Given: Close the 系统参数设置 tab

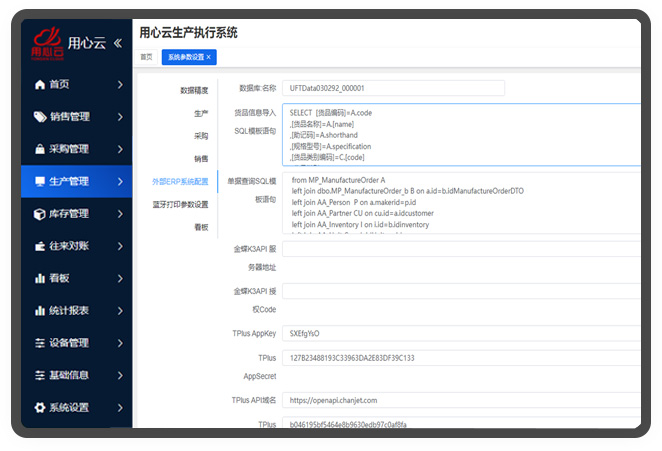Looking at the screenshot, I should pyautogui.click(x=208, y=57).
